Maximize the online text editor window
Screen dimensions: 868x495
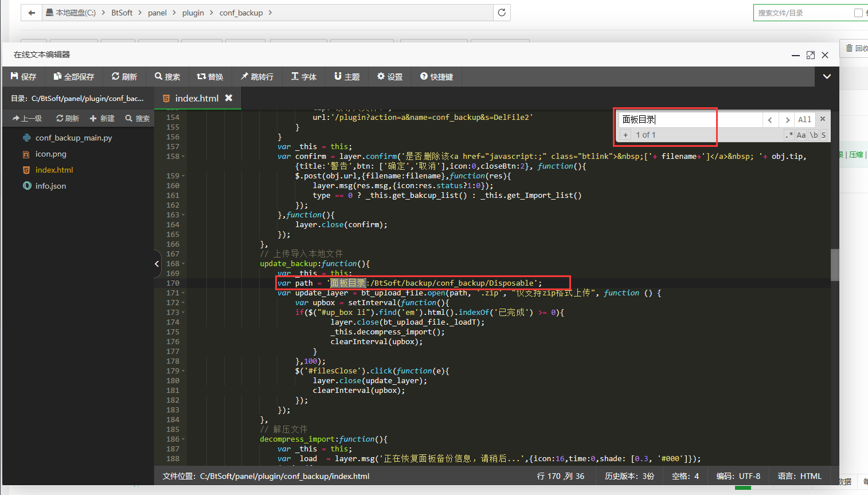click(x=810, y=55)
